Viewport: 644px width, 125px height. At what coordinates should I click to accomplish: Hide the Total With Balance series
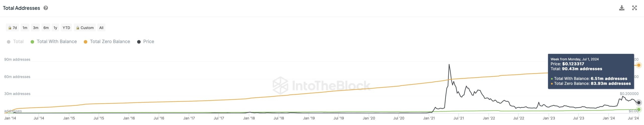(x=54, y=41)
